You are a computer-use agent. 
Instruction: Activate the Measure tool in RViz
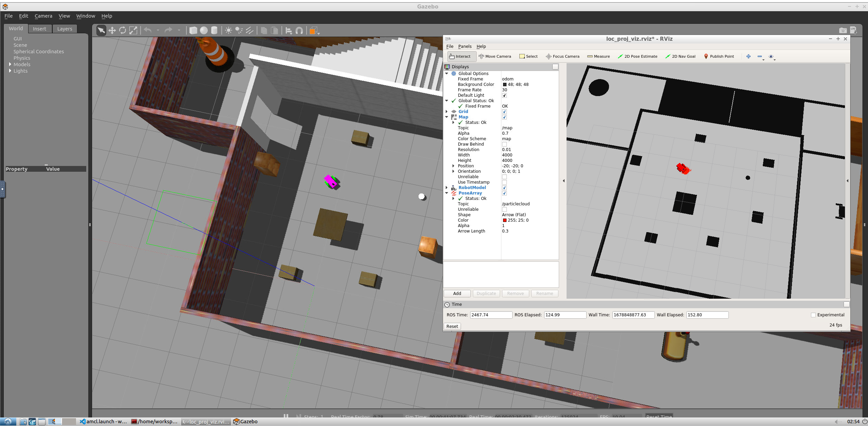(x=598, y=56)
